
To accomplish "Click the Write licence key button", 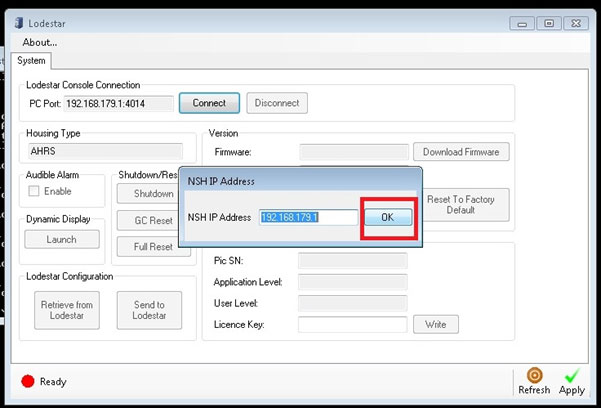I will [436, 324].
